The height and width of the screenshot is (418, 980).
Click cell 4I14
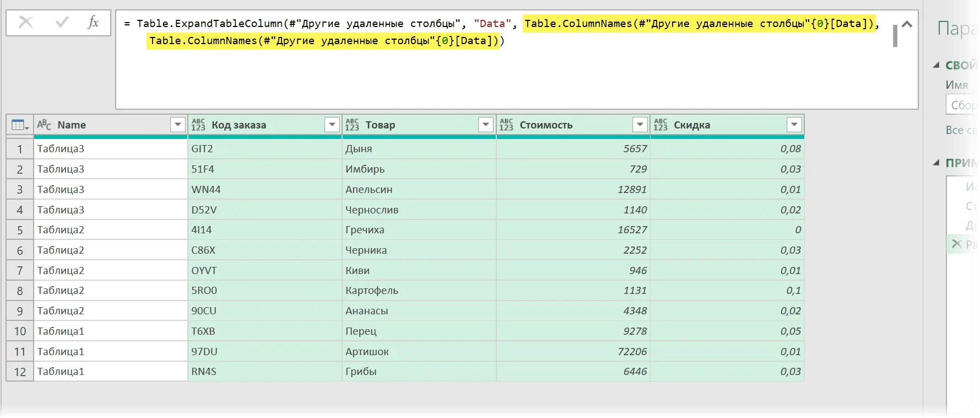pos(265,230)
